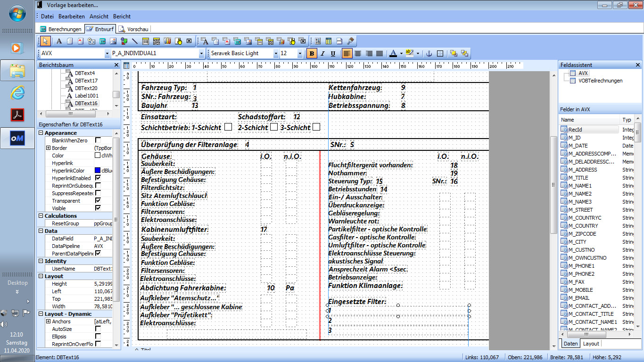This screenshot has height=362, width=644.
Task: Open the Datei menu
Action: click(x=47, y=16)
